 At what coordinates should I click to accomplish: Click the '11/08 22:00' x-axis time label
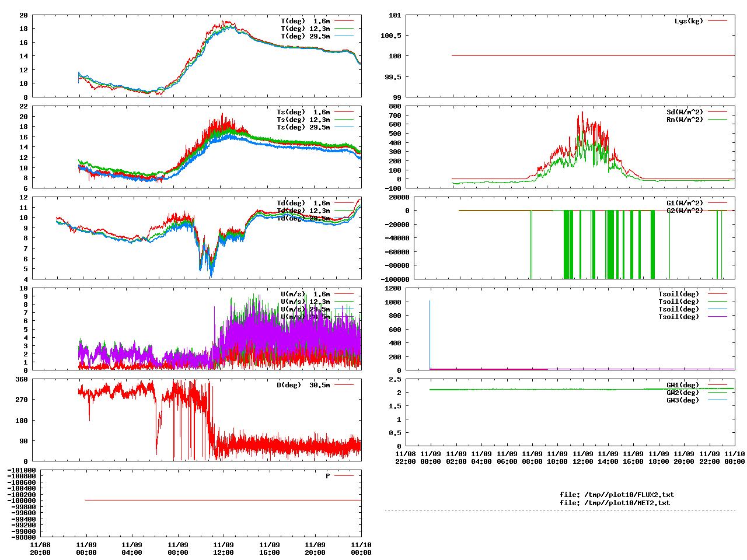[406, 457]
